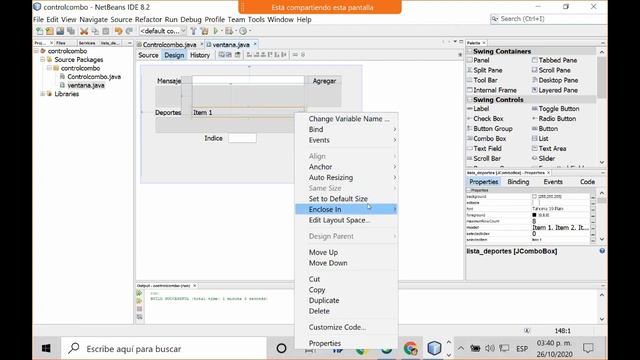Click the New Project toolbar icon
This screenshot has width=640, height=360.
50,31
